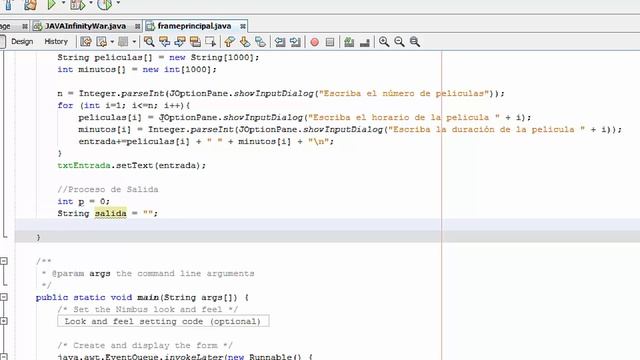Click the 'int minutos[]' declaration line
Image resolution: width=640 pixels, height=360 pixels.
click(137, 69)
